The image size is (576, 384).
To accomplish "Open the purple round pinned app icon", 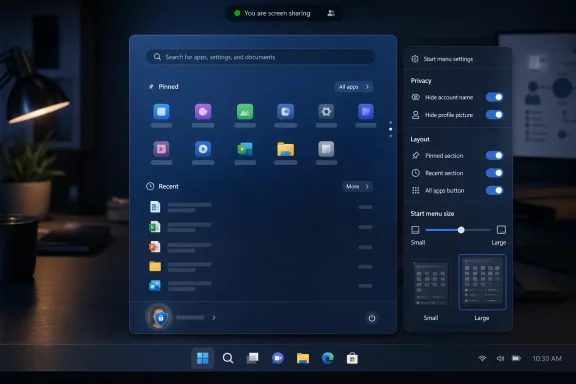I will (203, 112).
